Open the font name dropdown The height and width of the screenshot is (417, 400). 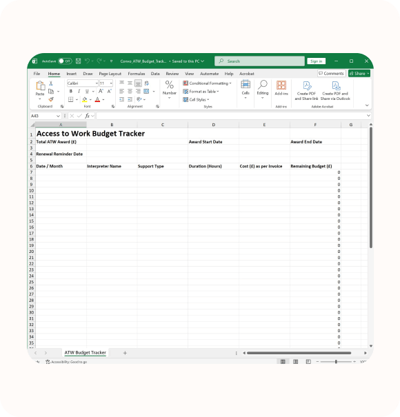click(96, 83)
